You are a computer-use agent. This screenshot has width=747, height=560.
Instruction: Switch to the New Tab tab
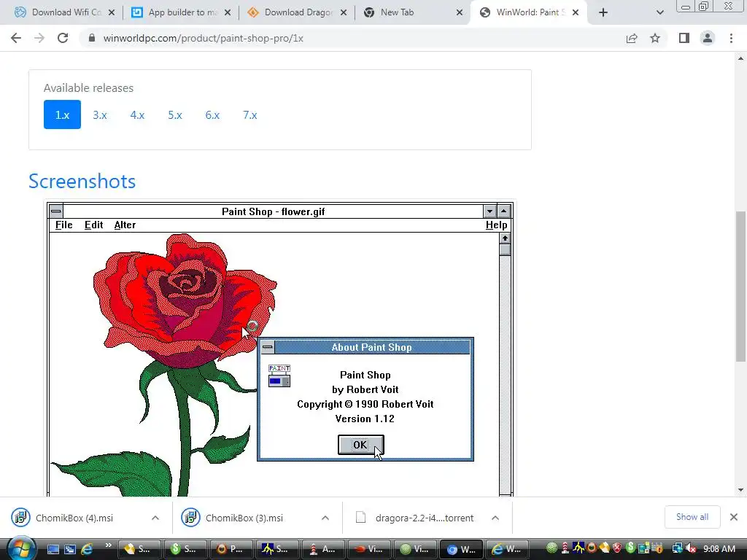(413, 12)
